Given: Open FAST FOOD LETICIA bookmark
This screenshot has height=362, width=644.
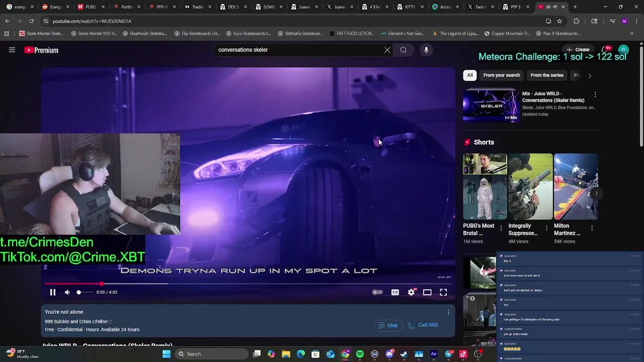Looking at the screenshot, I should pyautogui.click(x=352, y=34).
